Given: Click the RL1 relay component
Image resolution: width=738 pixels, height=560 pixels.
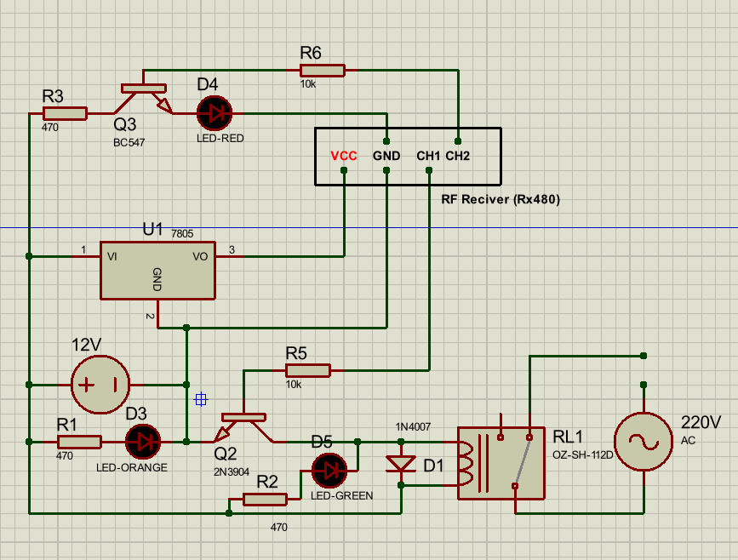Looking at the screenshot, I should 501,462.
